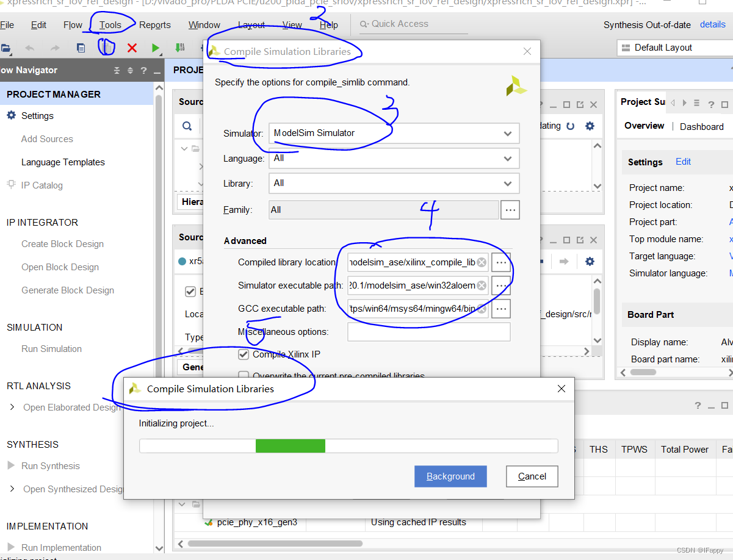Open IP Catalog in Flow Navigator

42,185
